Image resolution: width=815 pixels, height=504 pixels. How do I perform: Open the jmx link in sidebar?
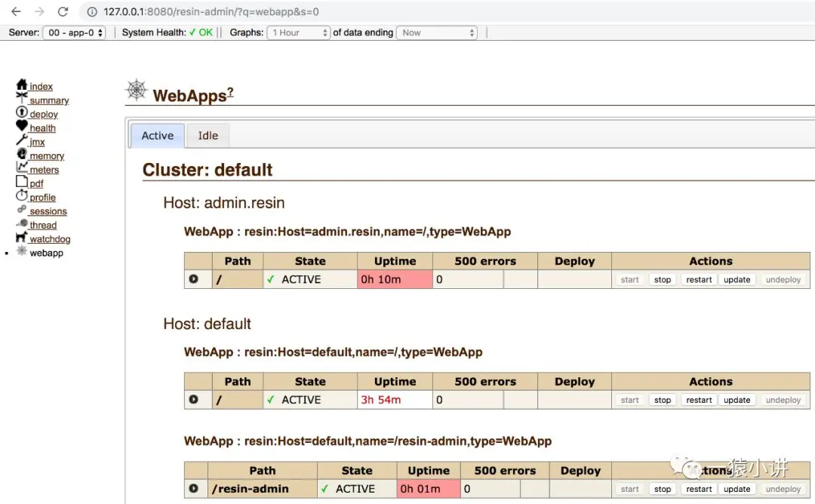[37, 142]
